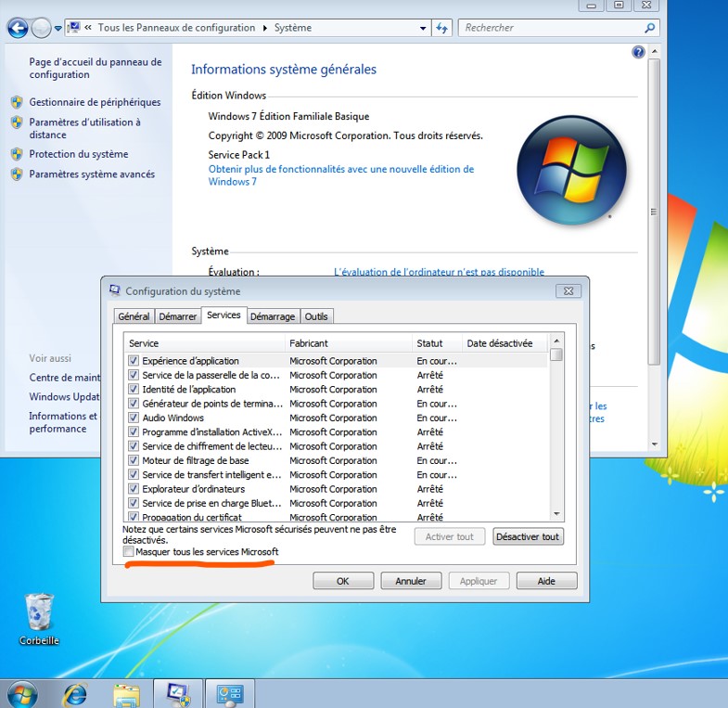
Task: Click the System Configuration taskbar icon
Action: pos(178,694)
